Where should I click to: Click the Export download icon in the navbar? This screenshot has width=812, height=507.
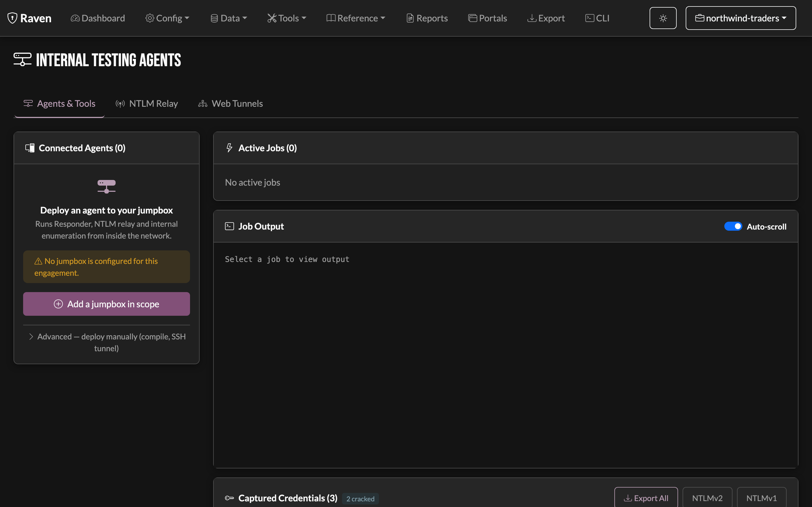click(532, 18)
